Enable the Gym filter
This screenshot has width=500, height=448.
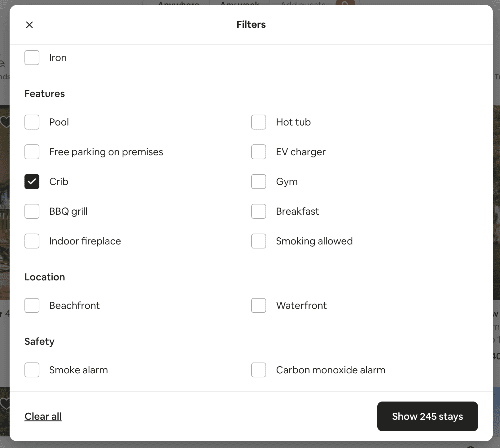point(258,181)
